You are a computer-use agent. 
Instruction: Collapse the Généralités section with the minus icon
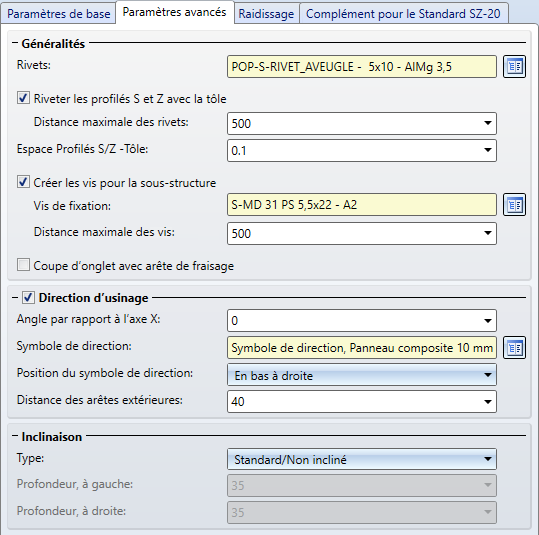tap(15, 43)
